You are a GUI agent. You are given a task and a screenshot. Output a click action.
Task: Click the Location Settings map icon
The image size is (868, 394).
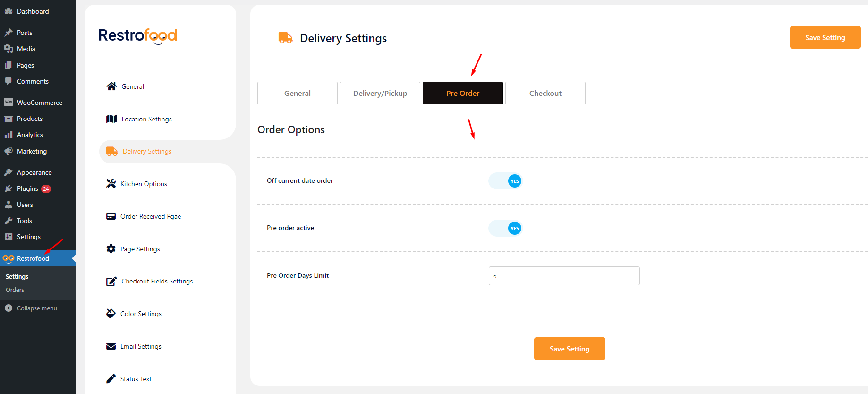click(x=111, y=119)
